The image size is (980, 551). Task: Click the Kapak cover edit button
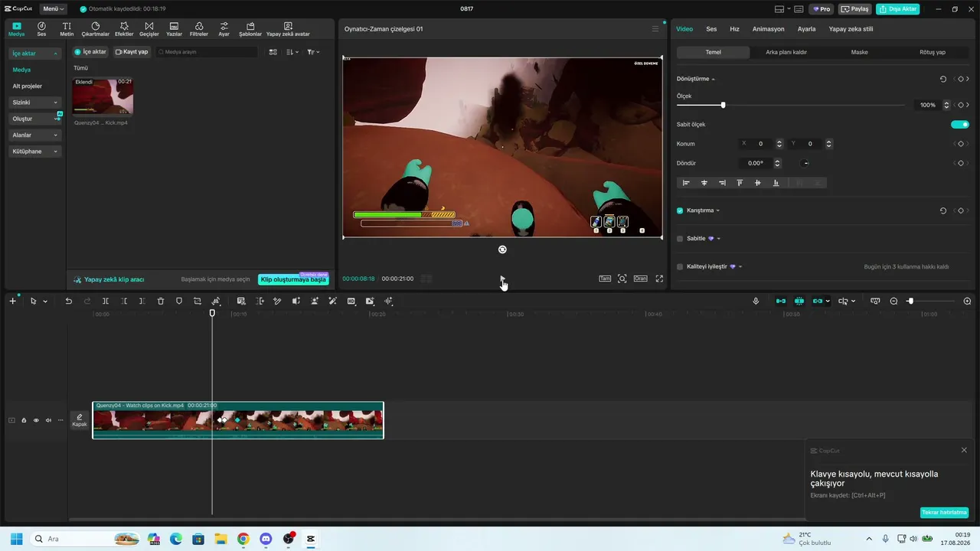(80, 420)
